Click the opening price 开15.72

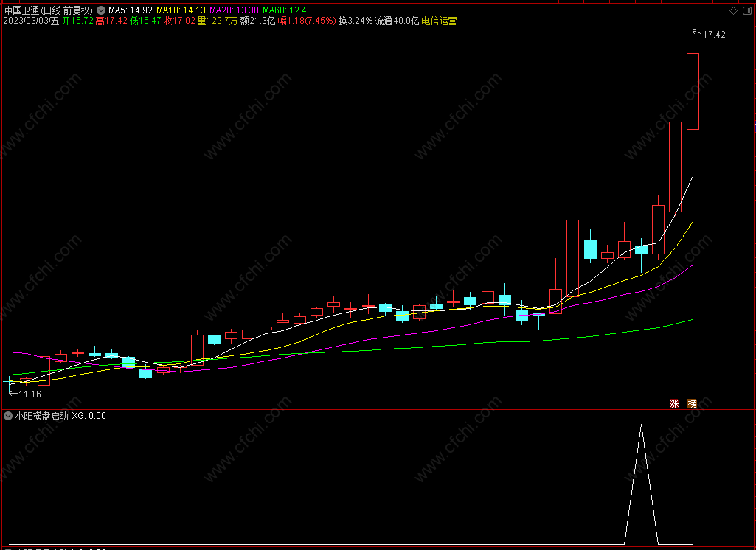pyautogui.click(x=77, y=21)
